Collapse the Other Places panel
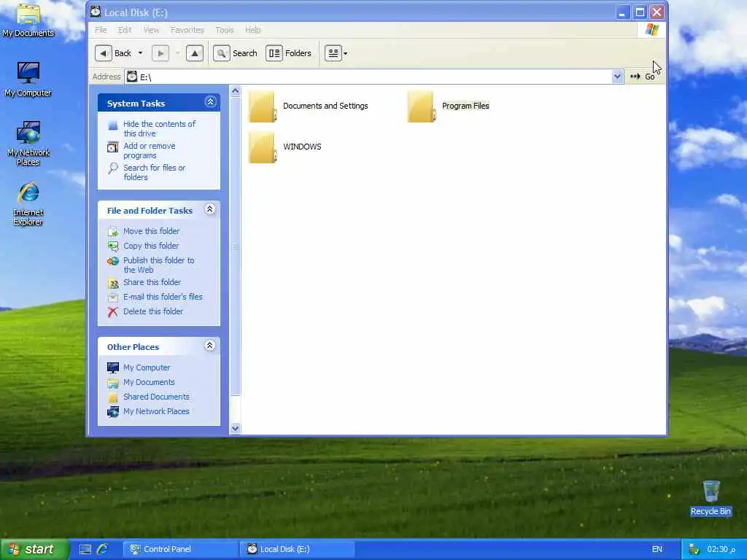The height and width of the screenshot is (560, 747). [x=209, y=345]
